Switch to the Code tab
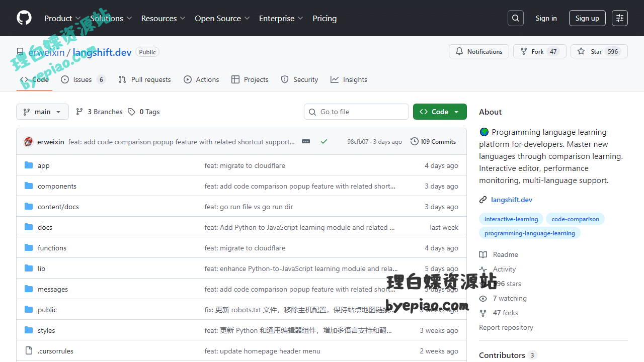This screenshot has height=362, width=644. tap(34, 79)
